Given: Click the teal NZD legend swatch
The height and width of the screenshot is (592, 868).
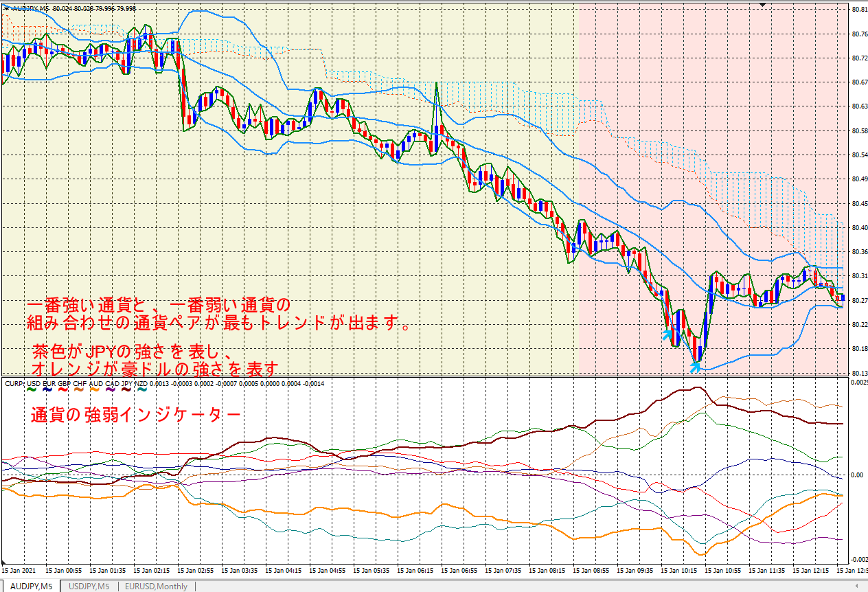Looking at the screenshot, I should click(142, 389).
